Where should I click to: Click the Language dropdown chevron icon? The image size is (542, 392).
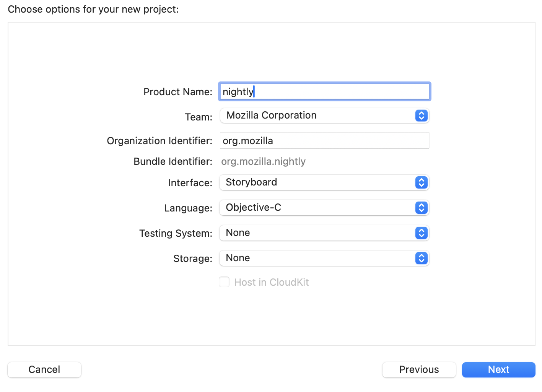(421, 208)
